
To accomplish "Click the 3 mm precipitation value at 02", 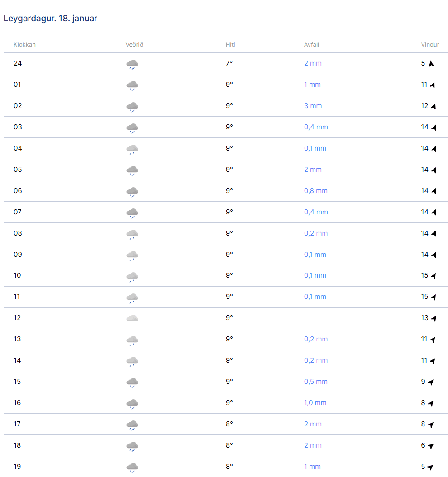I will (313, 106).
